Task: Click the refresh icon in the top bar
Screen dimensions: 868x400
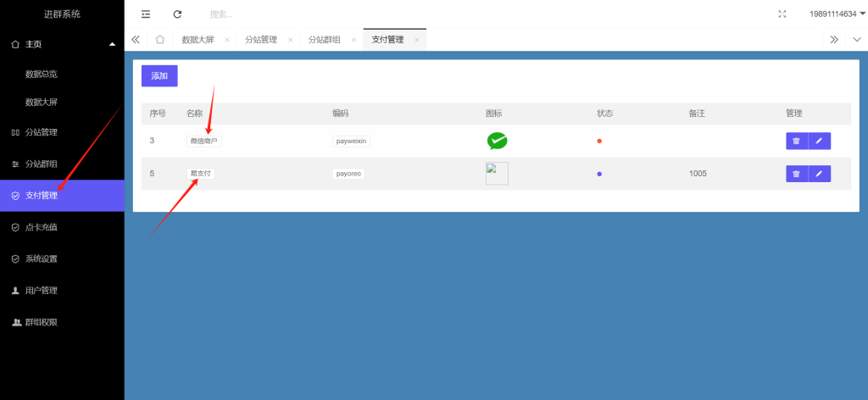Action: [177, 14]
